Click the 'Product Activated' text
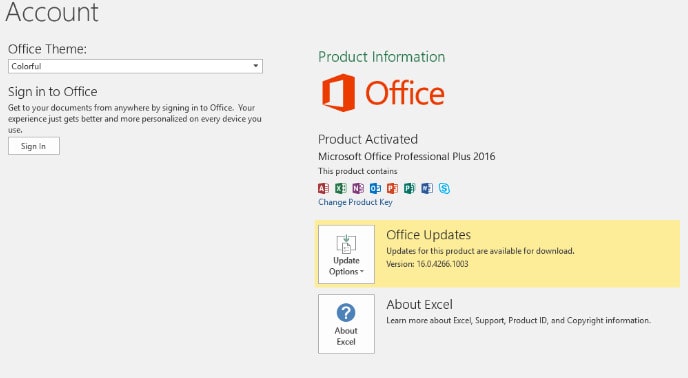The image size is (688, 378). tap(368, 139)
